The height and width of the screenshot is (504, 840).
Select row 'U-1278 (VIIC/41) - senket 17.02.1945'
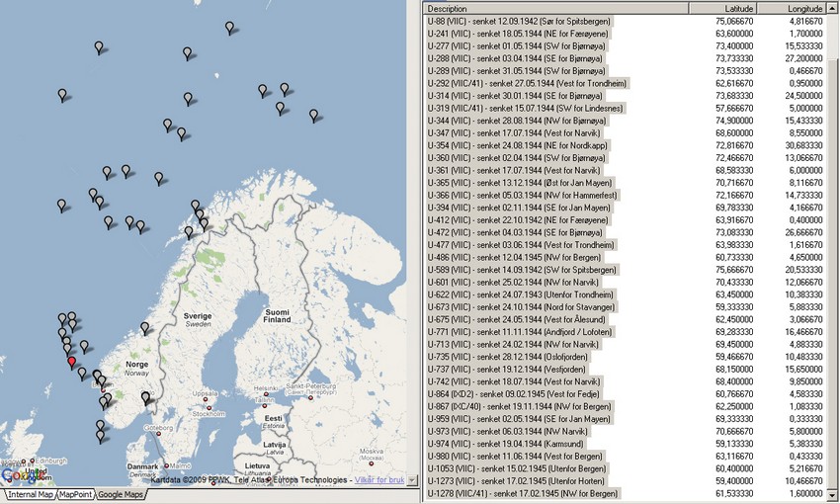point(626,493)
